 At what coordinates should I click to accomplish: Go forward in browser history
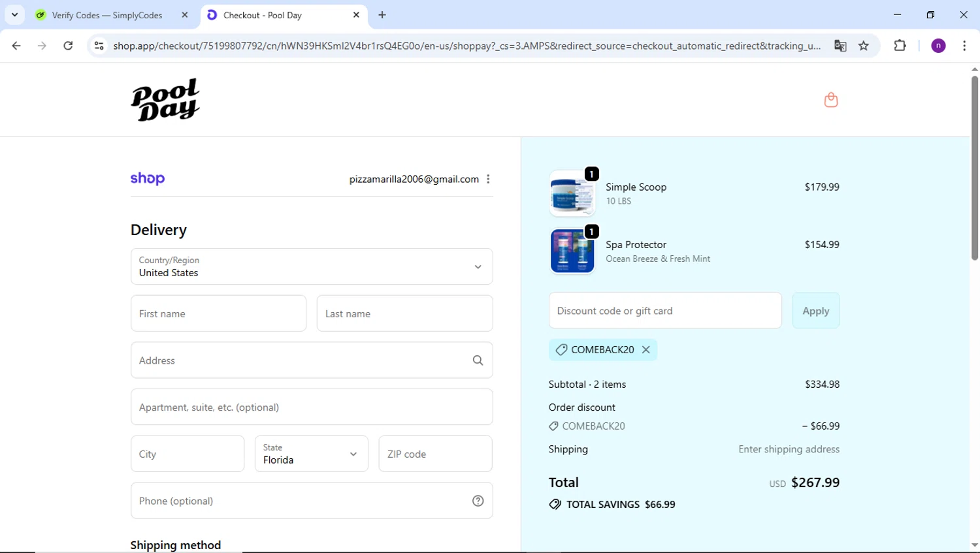pyautogui.click(x=42, y=46)
